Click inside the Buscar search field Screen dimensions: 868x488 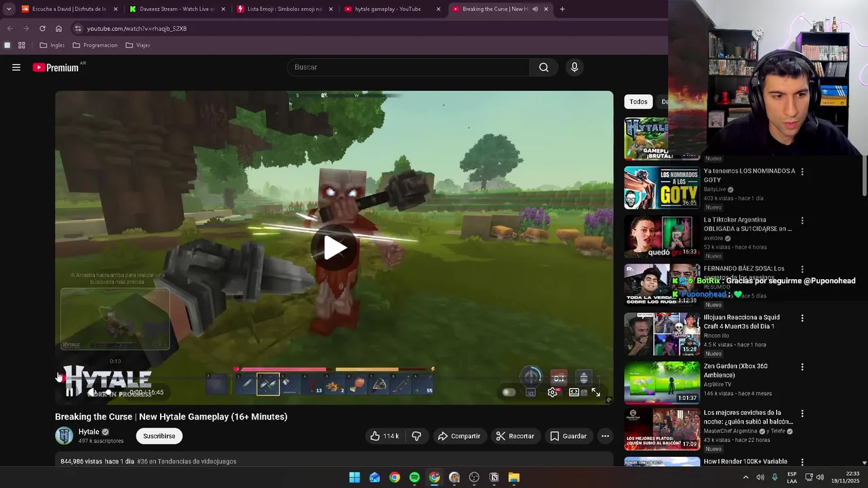(x=408, y=67)
